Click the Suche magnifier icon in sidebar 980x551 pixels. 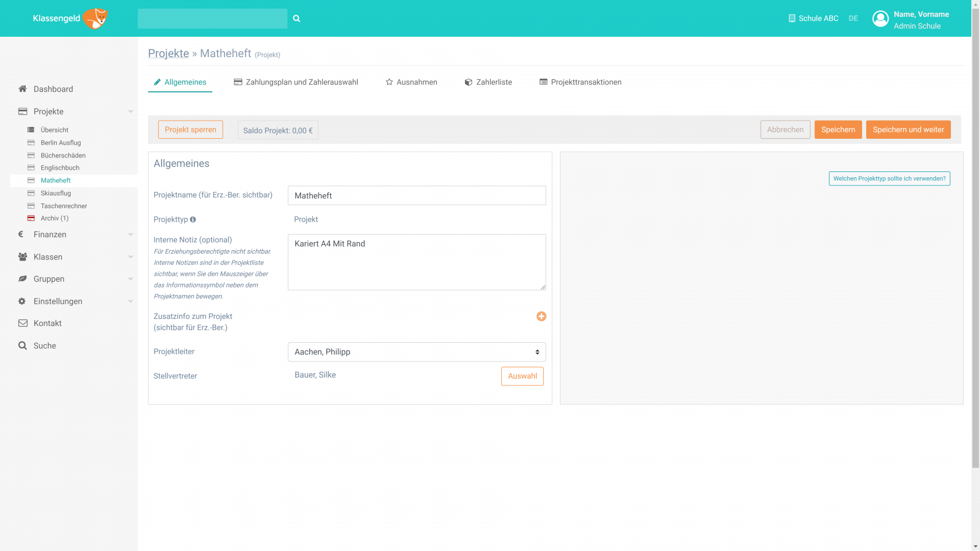pos(23,346)
